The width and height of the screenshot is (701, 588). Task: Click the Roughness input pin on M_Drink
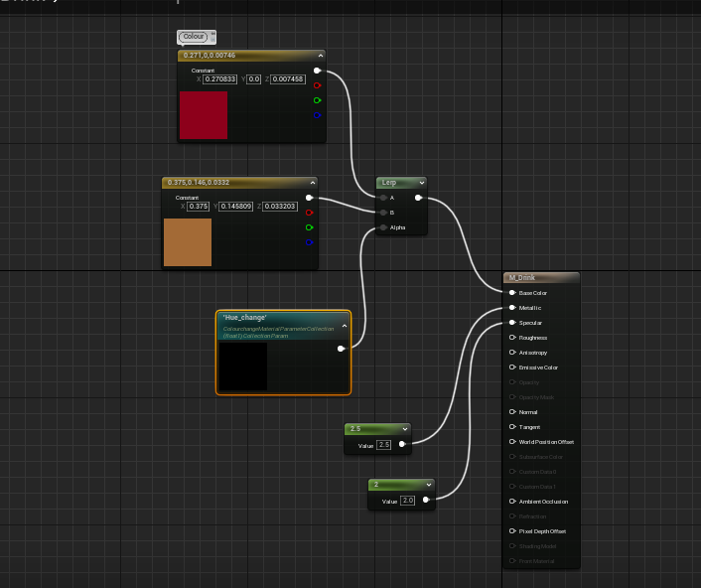512,338
